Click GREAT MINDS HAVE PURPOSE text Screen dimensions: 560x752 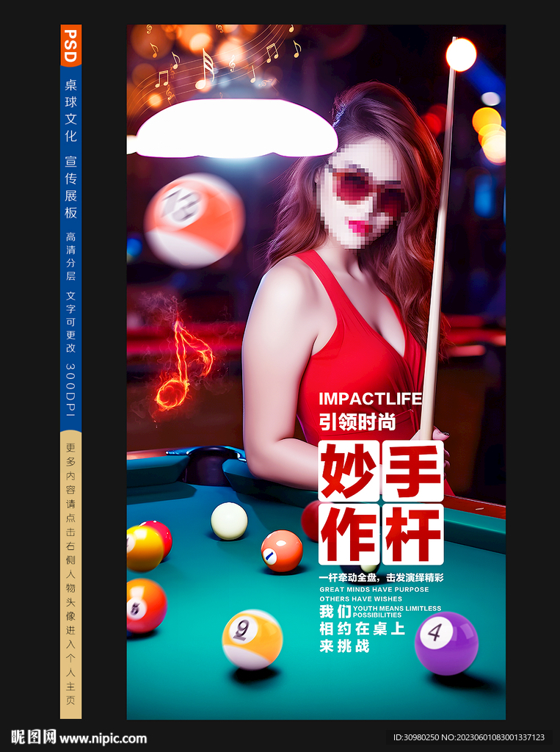374,590
